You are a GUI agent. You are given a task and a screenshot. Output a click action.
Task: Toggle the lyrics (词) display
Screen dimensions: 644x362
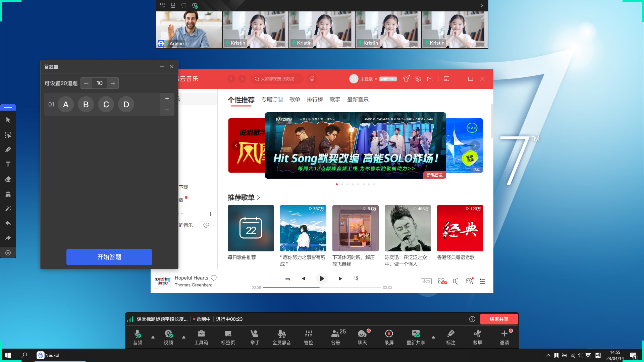(x=356, y=279)
